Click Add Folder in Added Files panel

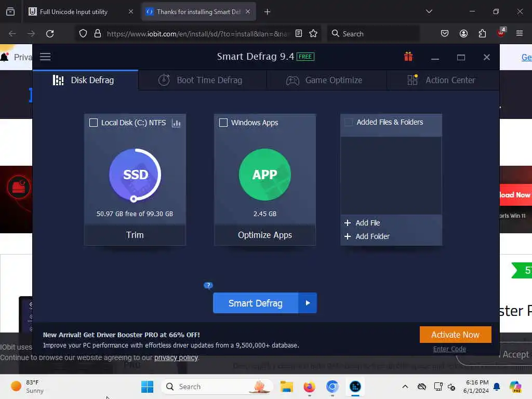[x=367, y=236]
